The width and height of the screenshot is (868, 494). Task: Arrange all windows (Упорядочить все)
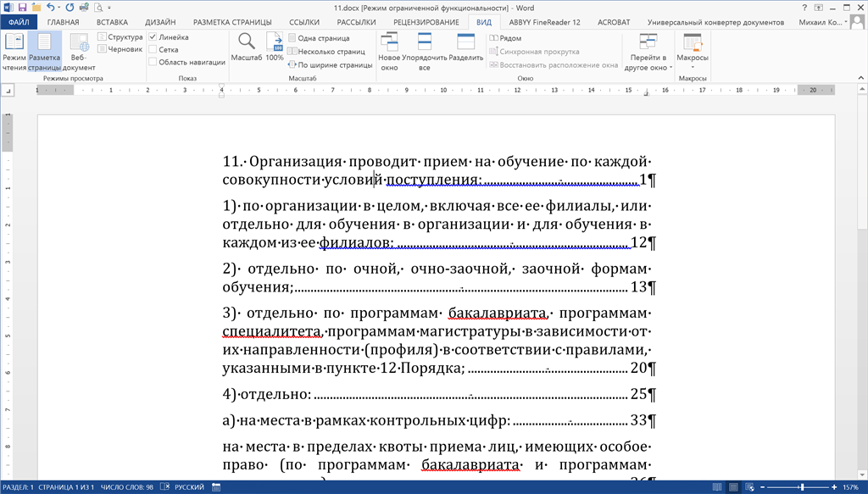[425, 52]
